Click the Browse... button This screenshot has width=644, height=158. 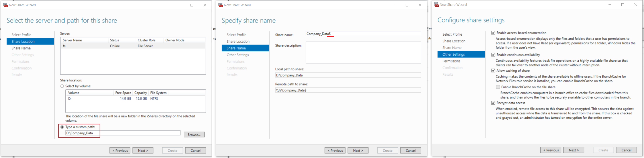pyautogui.click(x=194, y=135)
